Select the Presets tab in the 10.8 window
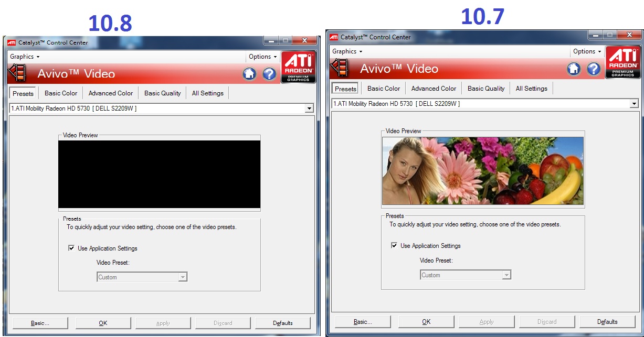Image resolution: width=644 pixels, height=337 pixels. [x=23, y=93]
